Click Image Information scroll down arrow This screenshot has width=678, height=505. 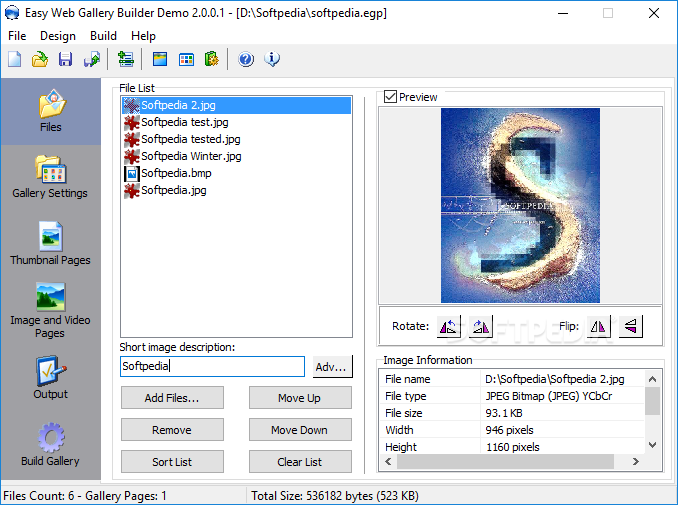[653, 445]
